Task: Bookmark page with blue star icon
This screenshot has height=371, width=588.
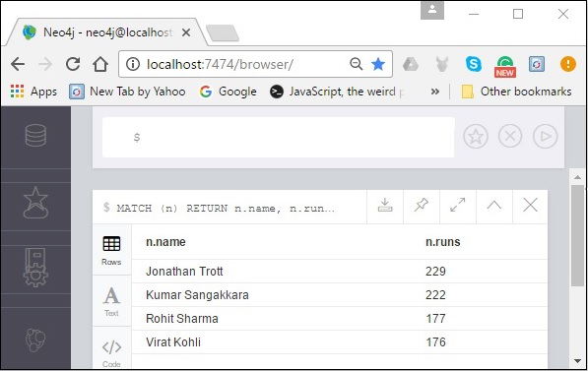Action: tap(378, 64)
